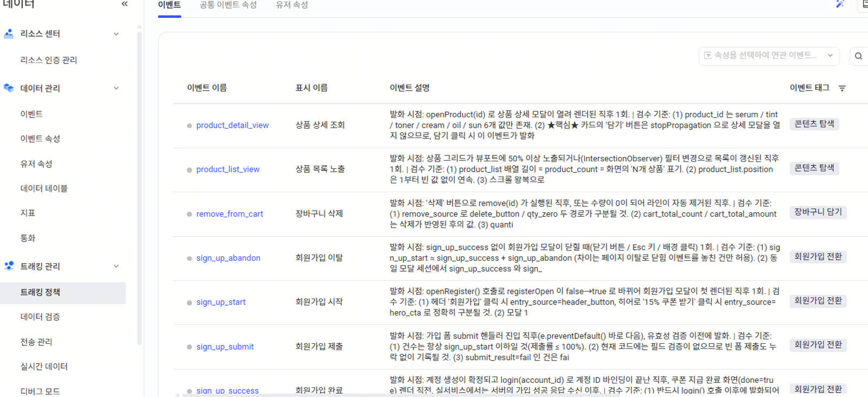This screenshot has height=397, width=868.
Task: Click the 회원가입 전환 tag on sign_up_submit row
Action: [818, 344]
